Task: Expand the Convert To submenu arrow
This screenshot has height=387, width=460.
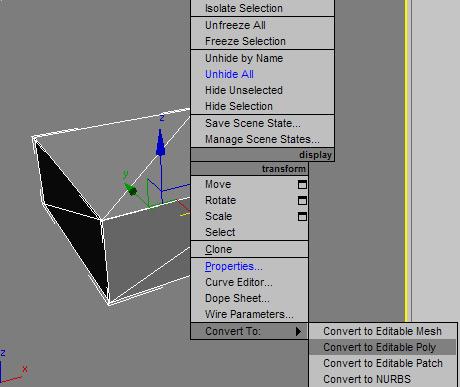Action: coord(298,331)
